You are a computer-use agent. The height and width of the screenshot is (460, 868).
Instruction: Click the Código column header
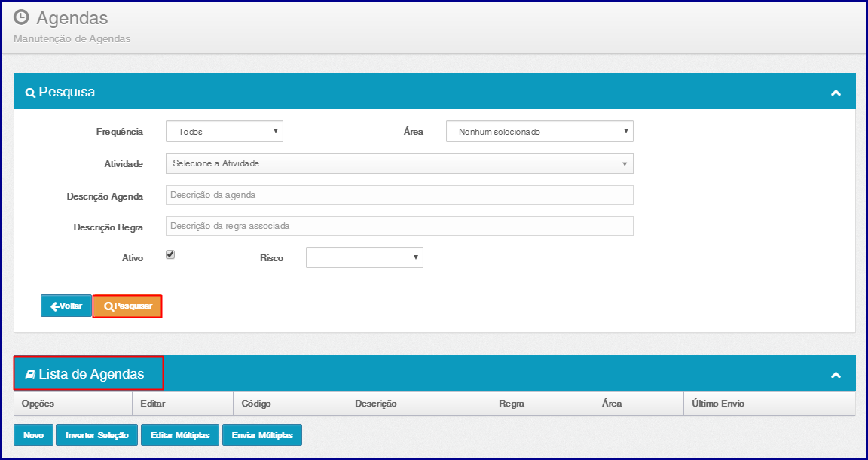[291, 404]
